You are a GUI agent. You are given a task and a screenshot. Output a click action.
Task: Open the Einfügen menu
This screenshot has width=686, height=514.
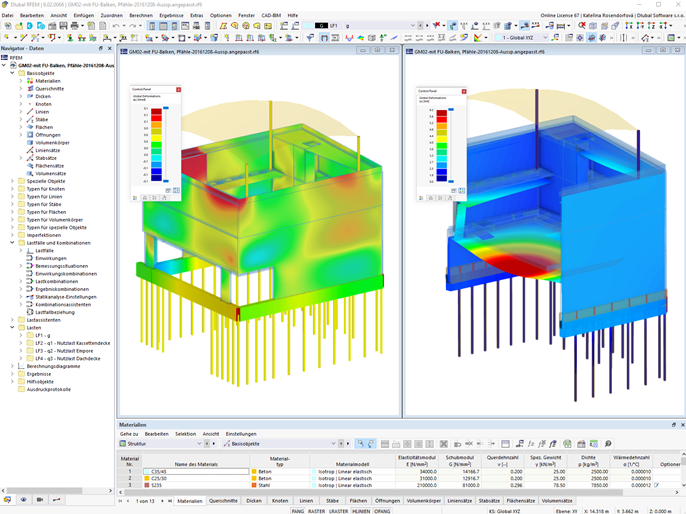[84, 15]
